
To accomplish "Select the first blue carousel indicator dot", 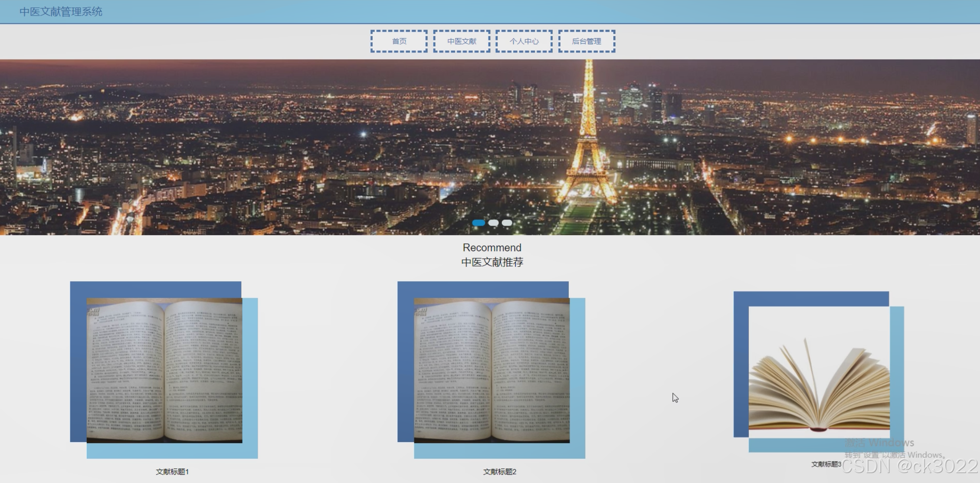I will pos(479,223).
